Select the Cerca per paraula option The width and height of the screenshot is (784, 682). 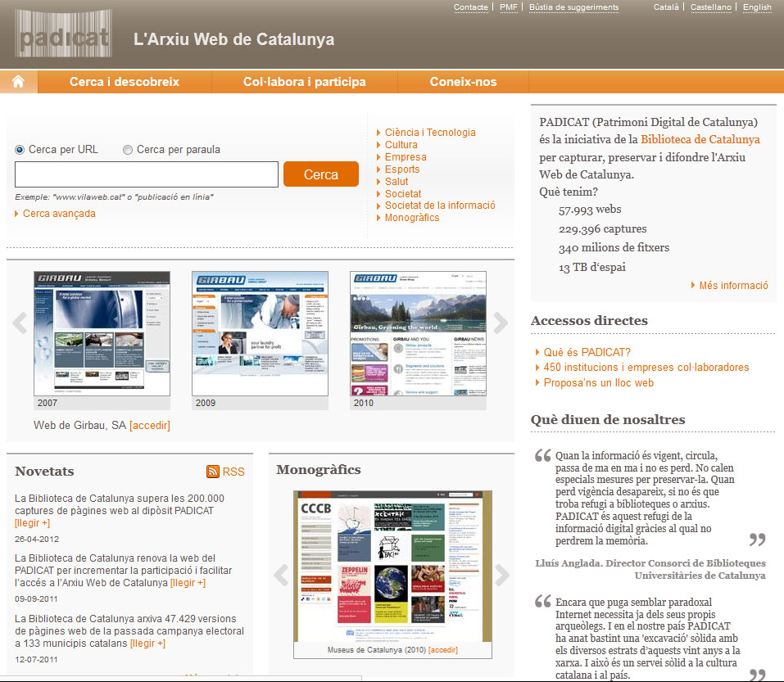[x=128, y=150]
